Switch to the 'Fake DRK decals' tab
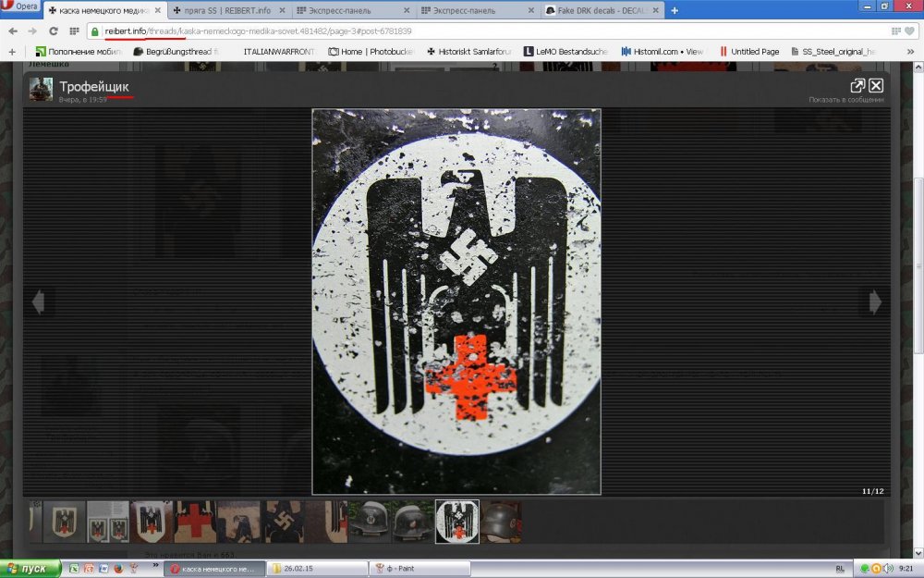 click(x=601, y=10)
